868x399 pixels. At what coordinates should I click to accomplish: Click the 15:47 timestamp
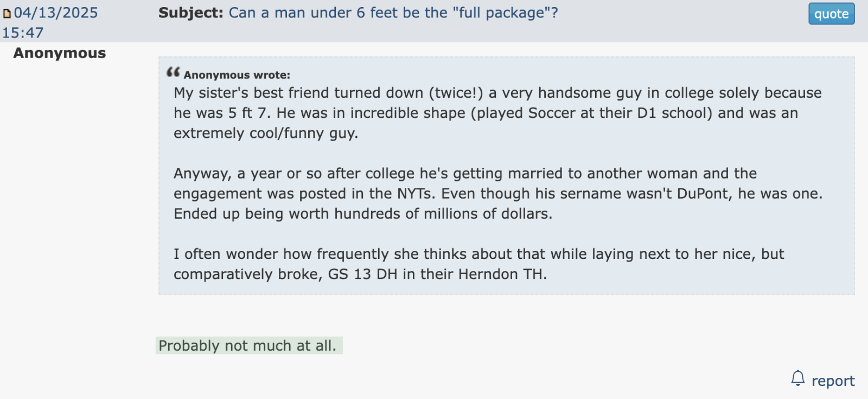point(23,33)
